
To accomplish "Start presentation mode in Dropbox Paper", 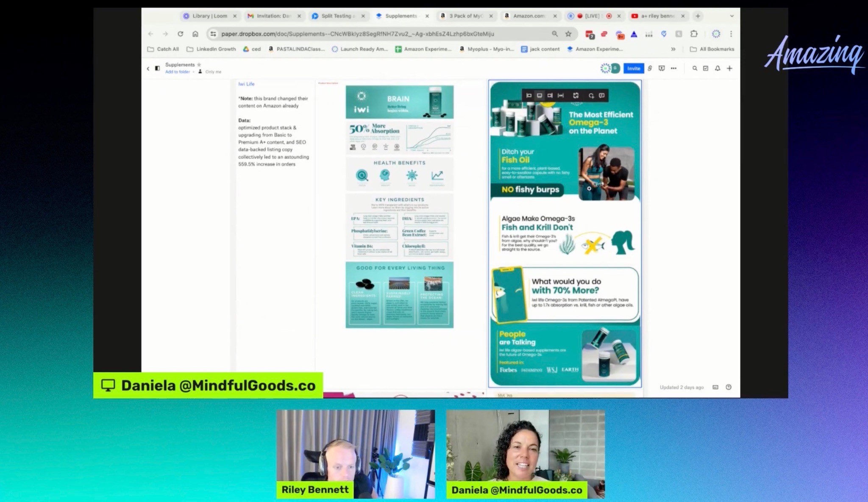I will point(662,68).
